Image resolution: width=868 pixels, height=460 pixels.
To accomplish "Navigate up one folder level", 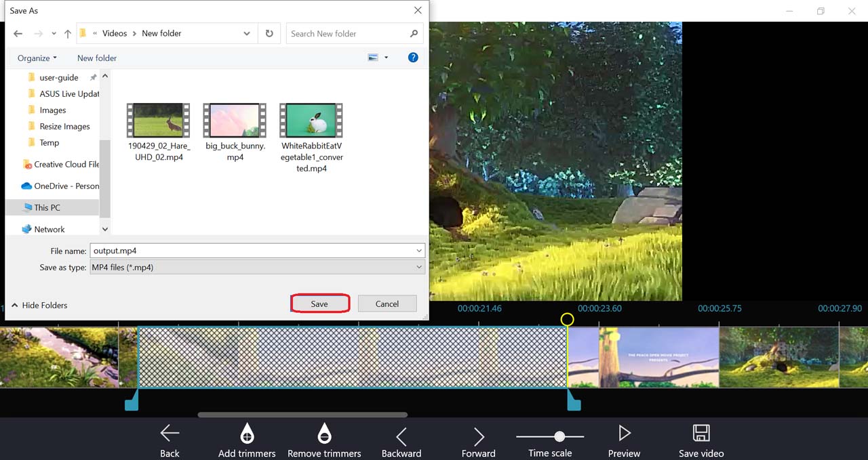I will pyautogui.click(x=68, y=34).
